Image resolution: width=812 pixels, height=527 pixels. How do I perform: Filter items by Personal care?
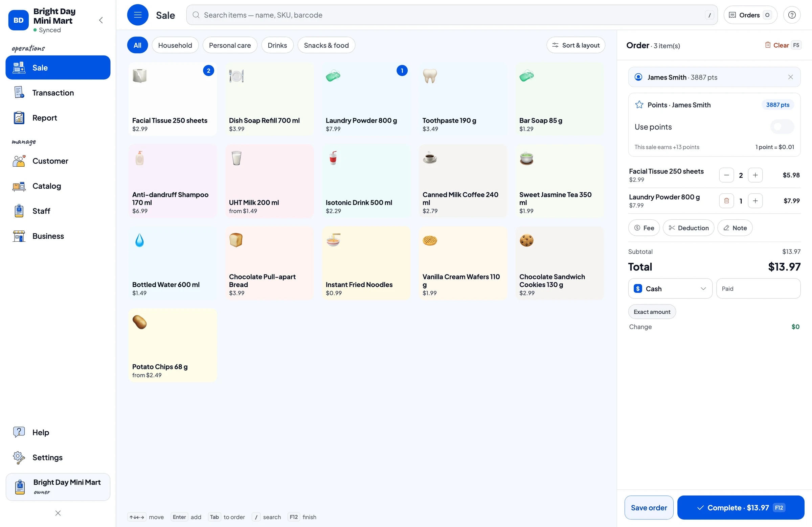tap(230, 45)
